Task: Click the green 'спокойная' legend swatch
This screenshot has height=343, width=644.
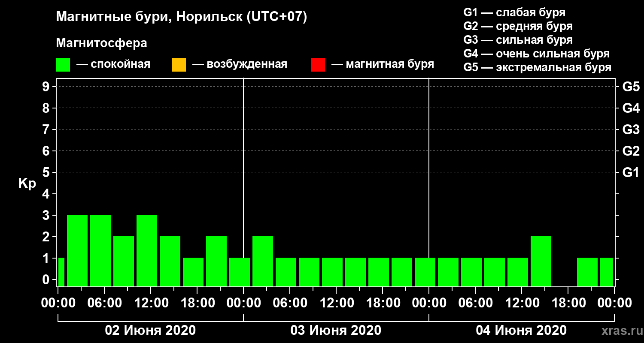Action: (x=63, y=65)
